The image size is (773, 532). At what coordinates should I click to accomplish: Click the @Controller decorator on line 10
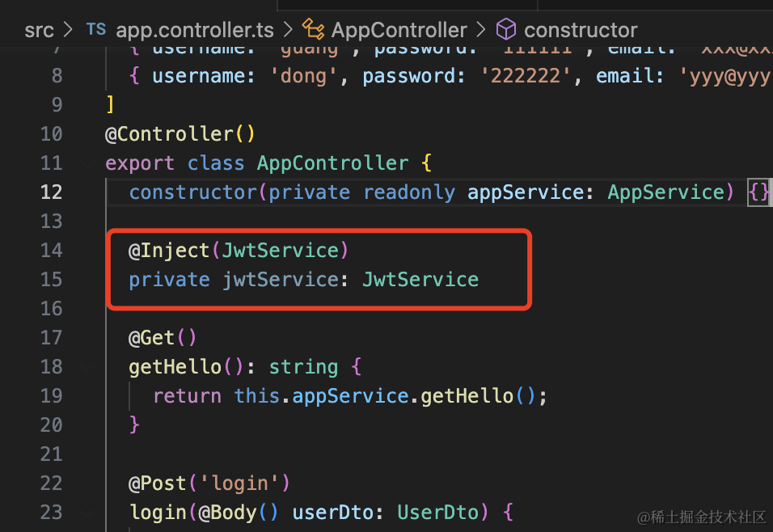[169, 134]
